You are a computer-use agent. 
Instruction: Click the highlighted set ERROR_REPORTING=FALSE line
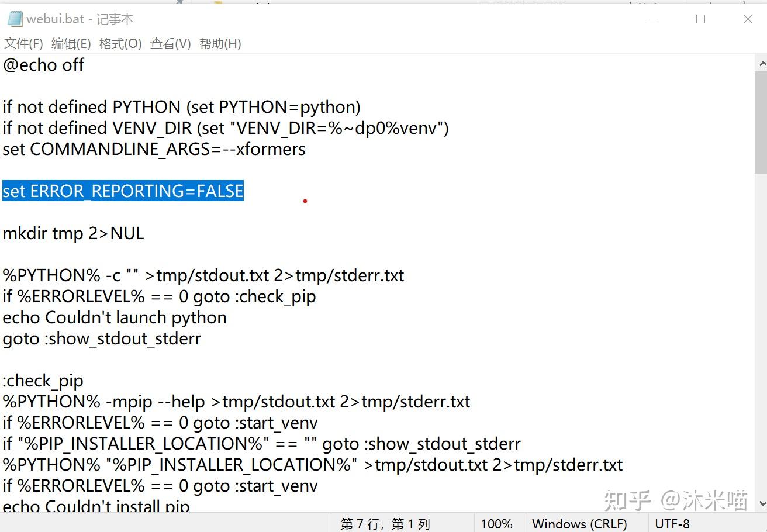click(x=122, y=191)
